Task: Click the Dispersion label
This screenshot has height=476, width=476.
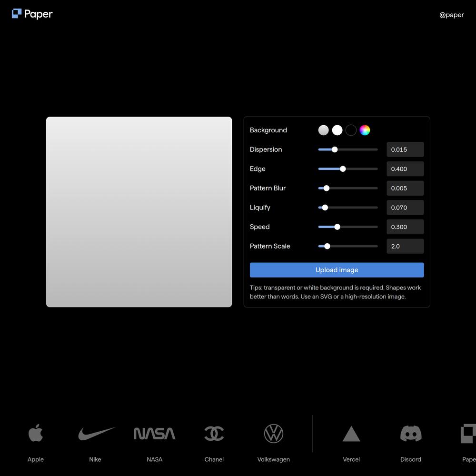Action: pos(266,149)
